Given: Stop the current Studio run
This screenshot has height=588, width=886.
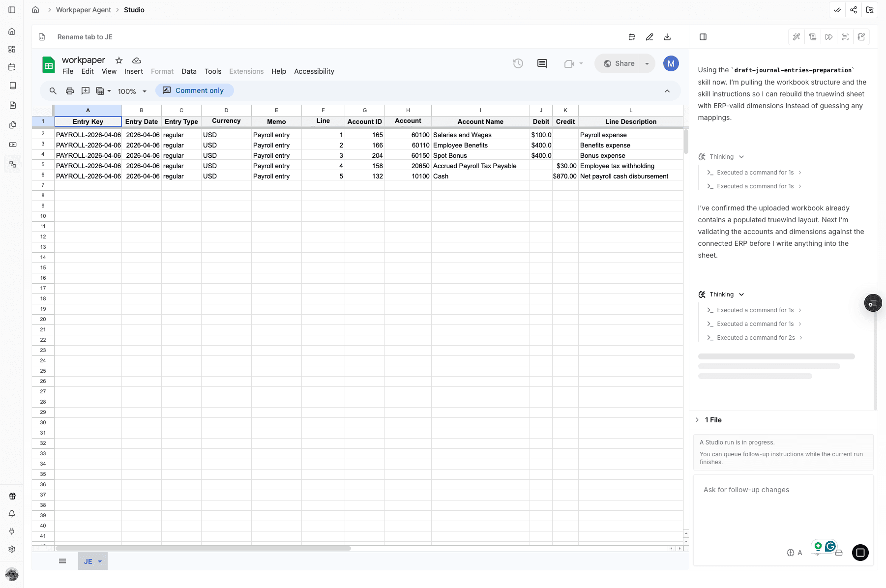Looking at the screenshot, I should pyautogui.click(x=860, y=553).
